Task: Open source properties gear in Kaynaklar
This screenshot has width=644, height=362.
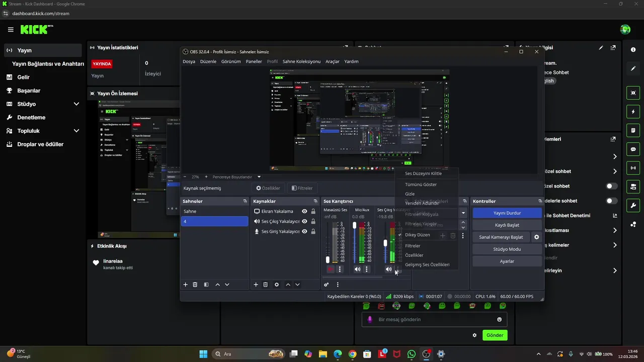Action: pyautogui.click(x=277, y=285)
